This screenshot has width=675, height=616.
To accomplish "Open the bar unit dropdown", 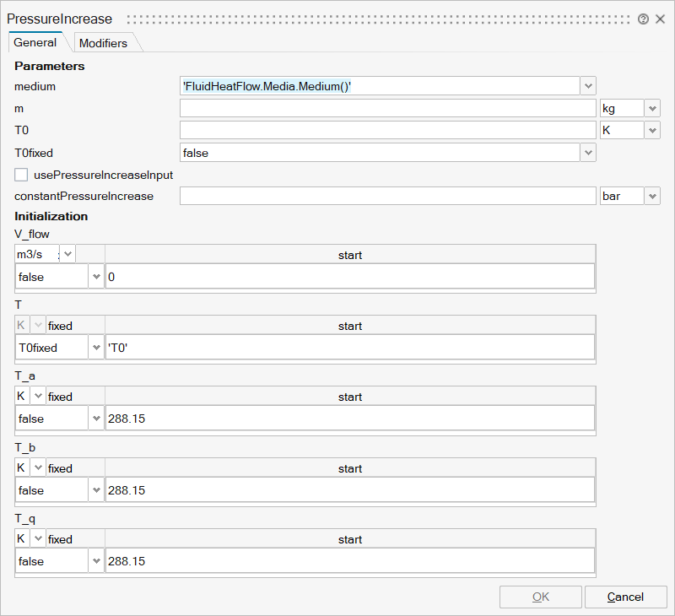I will coord(652,196).
